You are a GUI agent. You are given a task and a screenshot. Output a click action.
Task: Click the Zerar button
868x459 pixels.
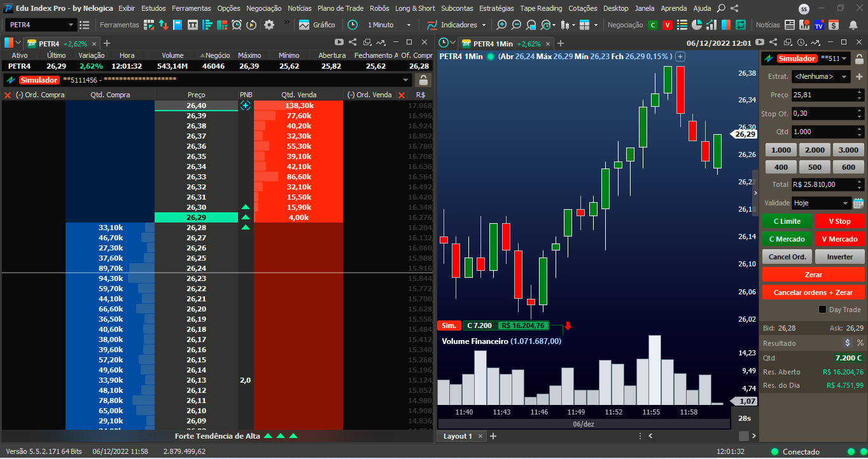coord(813,275)
